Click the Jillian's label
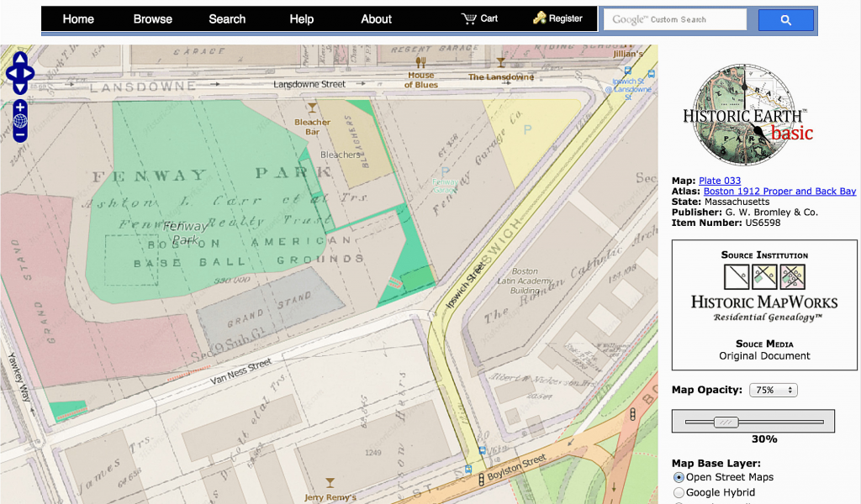861x504 pixels. 627,54
